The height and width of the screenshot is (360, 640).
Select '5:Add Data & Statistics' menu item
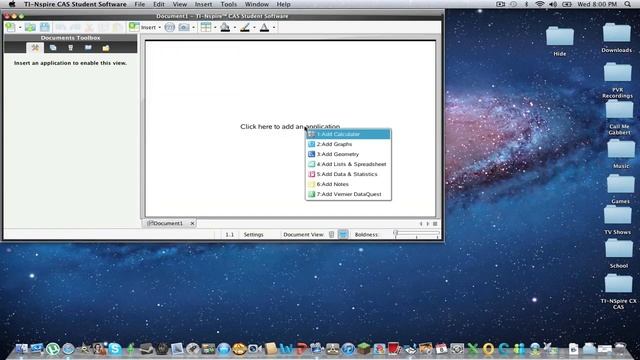pos(349,174)
